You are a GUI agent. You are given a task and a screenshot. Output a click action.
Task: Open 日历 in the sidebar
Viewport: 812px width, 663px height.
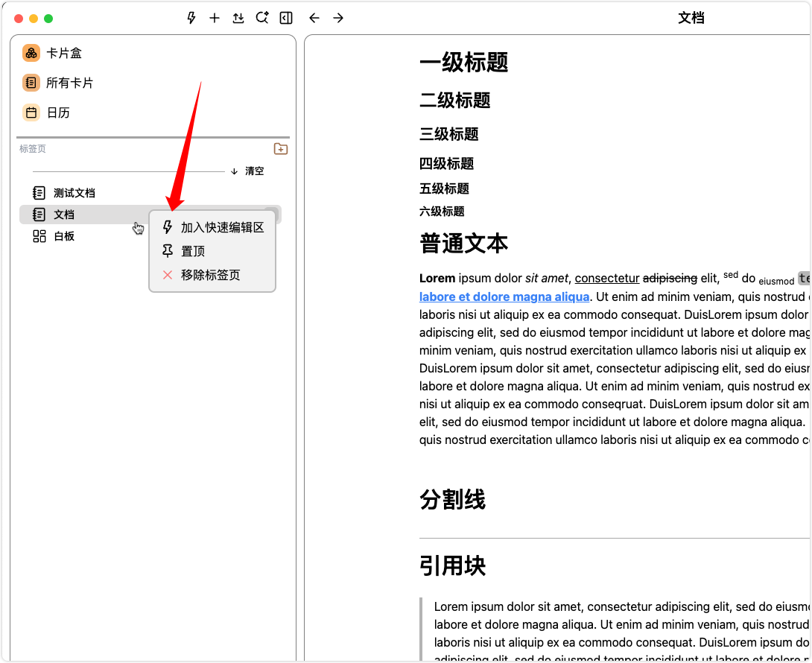(x=46, y=112)
